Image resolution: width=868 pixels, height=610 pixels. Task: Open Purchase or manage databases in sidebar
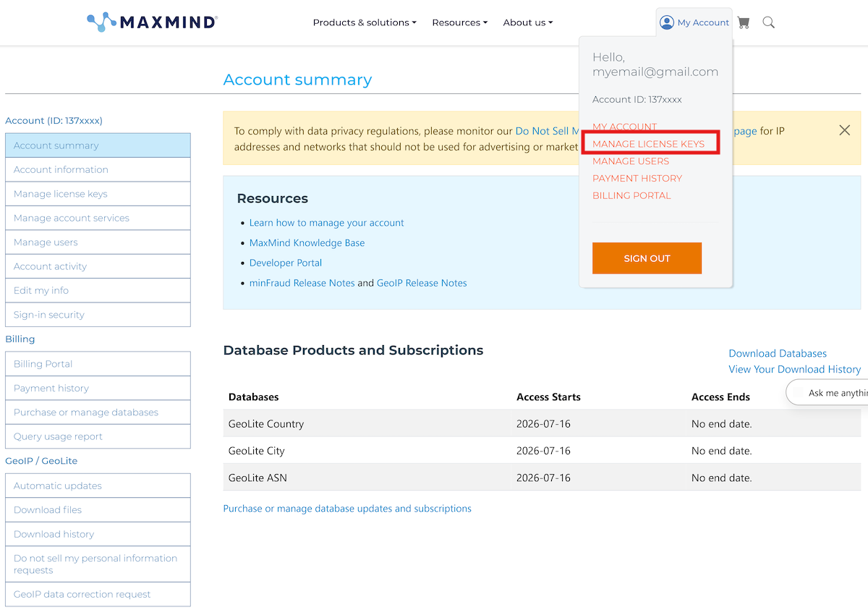[98, 412]
